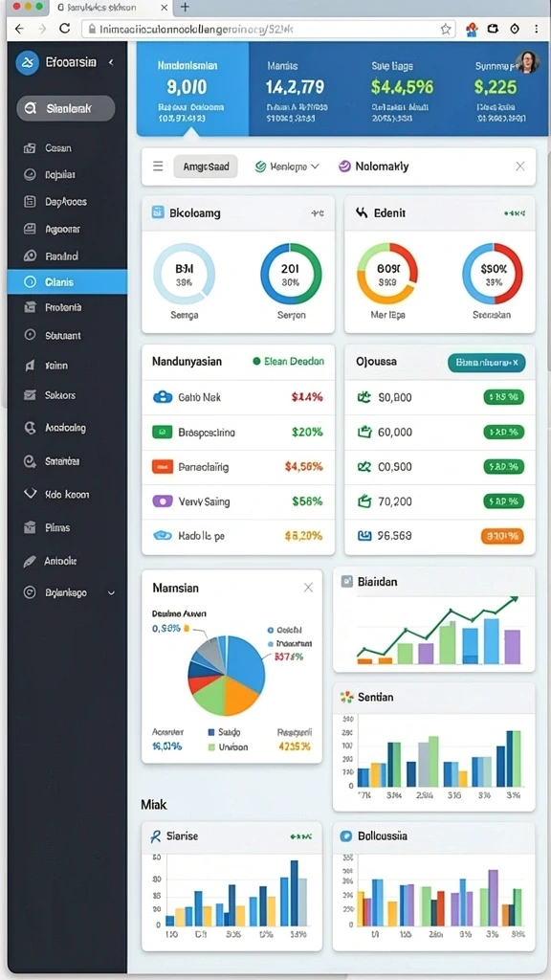Click the hamburger menu icon beside Amgcsaad
551x980 pixels.
point(158,167)
